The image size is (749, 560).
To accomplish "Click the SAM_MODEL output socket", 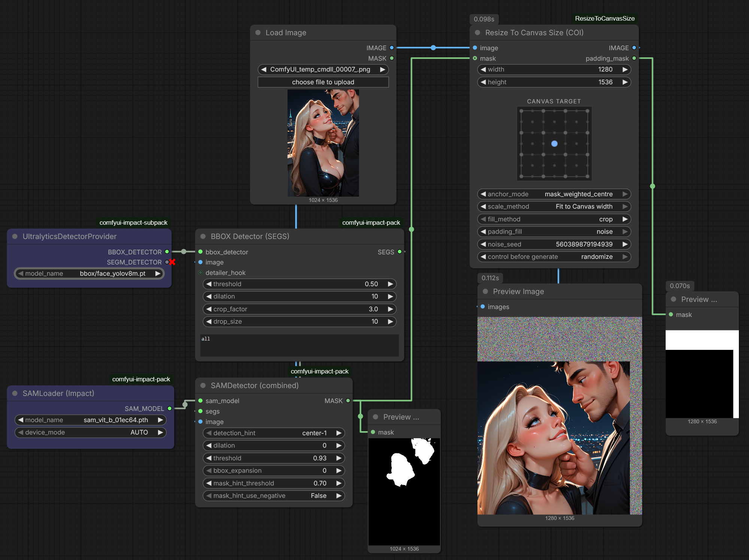I will [x=170, y=408].
